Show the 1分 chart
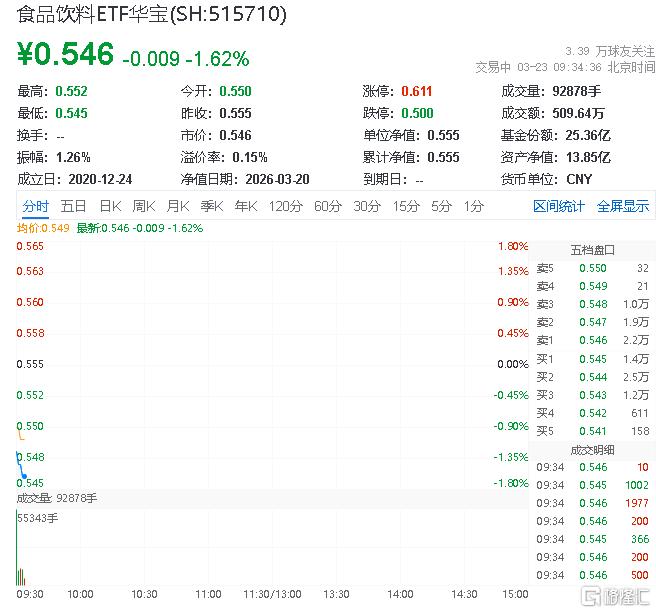The height and width of the screenshot is (613, 656). pos(474,206)
